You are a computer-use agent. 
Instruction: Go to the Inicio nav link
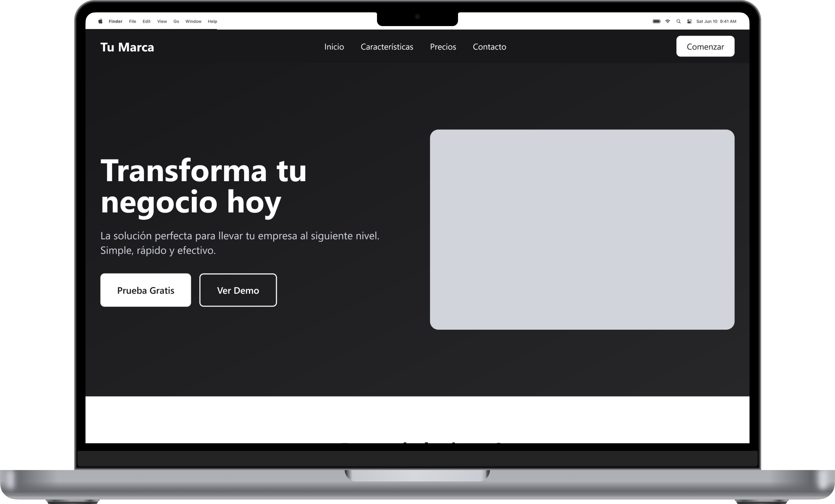click(334, 47)
